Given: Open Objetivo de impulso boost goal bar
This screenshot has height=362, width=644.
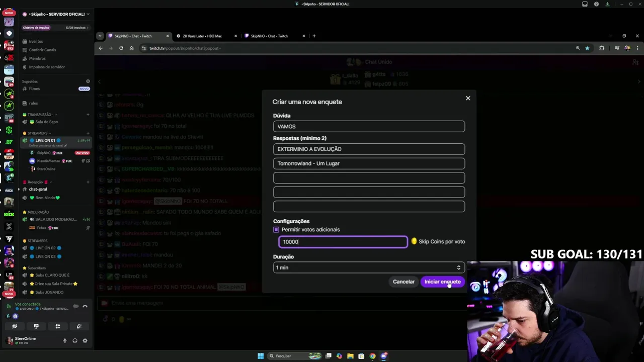Looking at the screenshot, I should tap(56, 28).
